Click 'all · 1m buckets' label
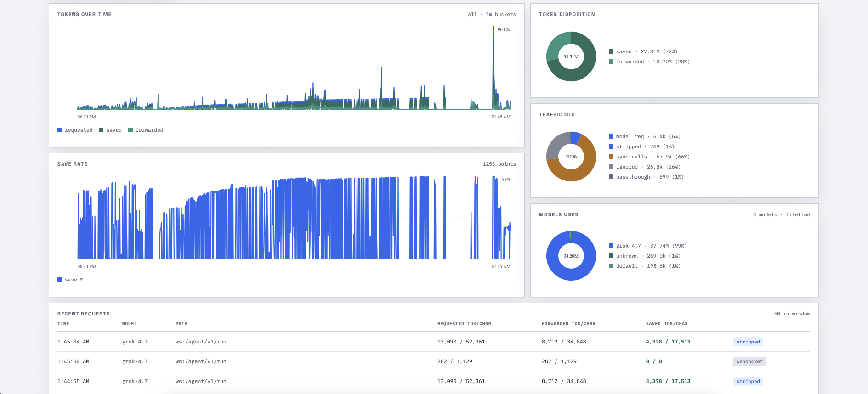The height and width of the screenshot is (394, 868). pos(492,14)
